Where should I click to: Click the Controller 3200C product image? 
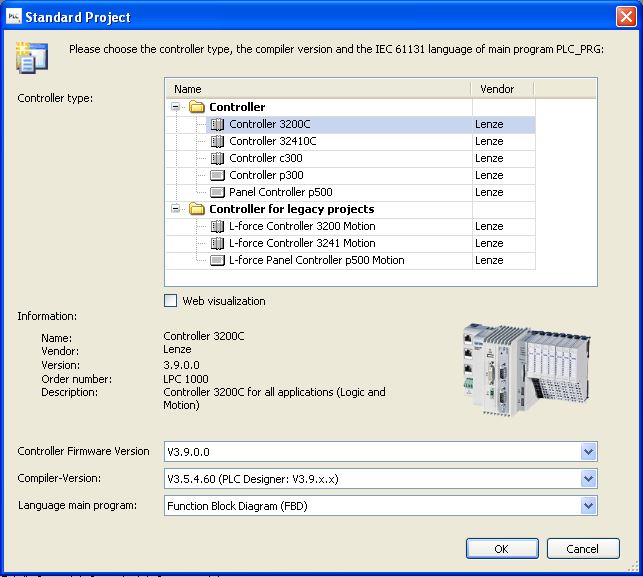click(527, 369)
